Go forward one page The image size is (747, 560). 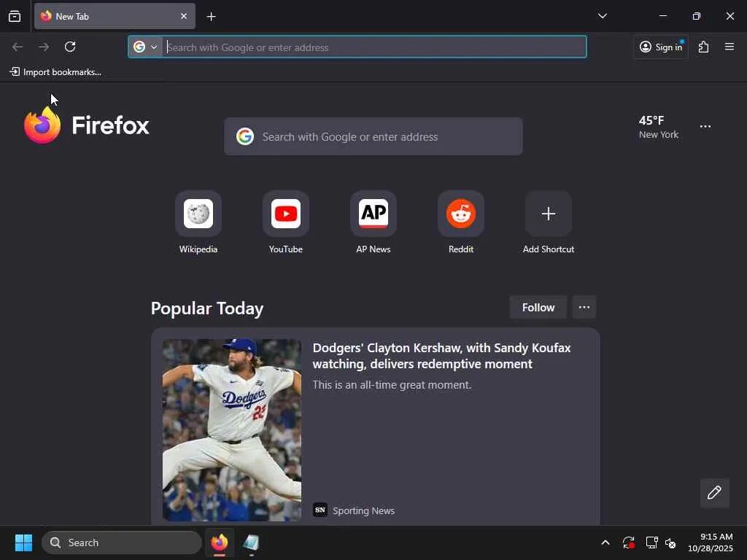point(44,47)
